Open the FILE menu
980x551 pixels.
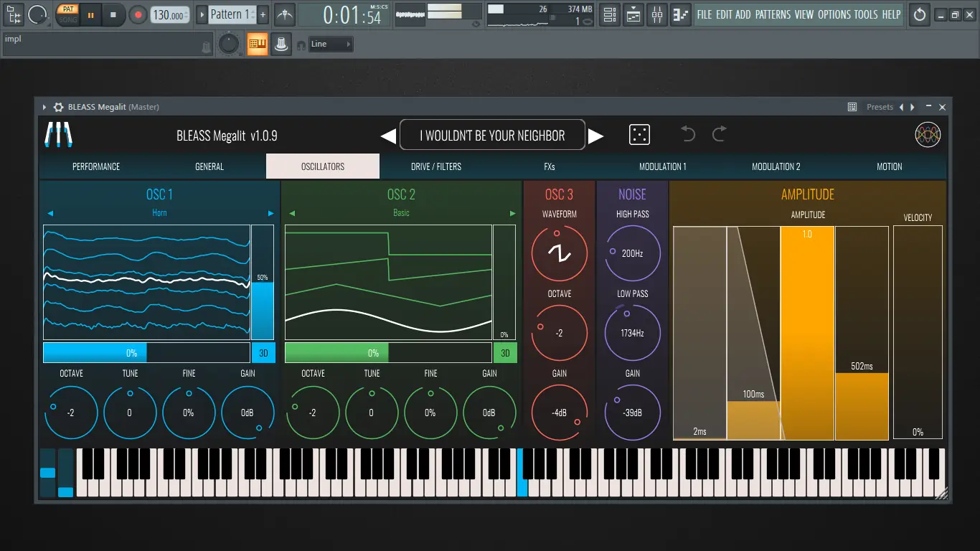[x=705, y=14]
